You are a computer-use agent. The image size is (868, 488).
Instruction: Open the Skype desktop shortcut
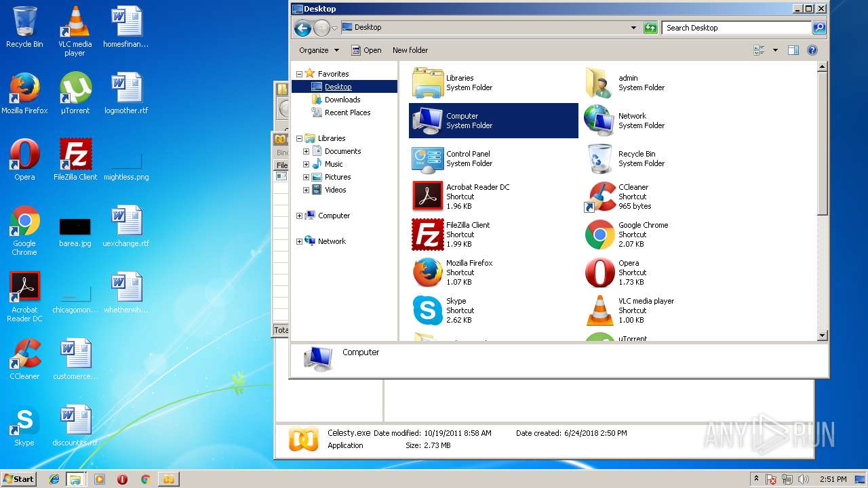point(24,426)
